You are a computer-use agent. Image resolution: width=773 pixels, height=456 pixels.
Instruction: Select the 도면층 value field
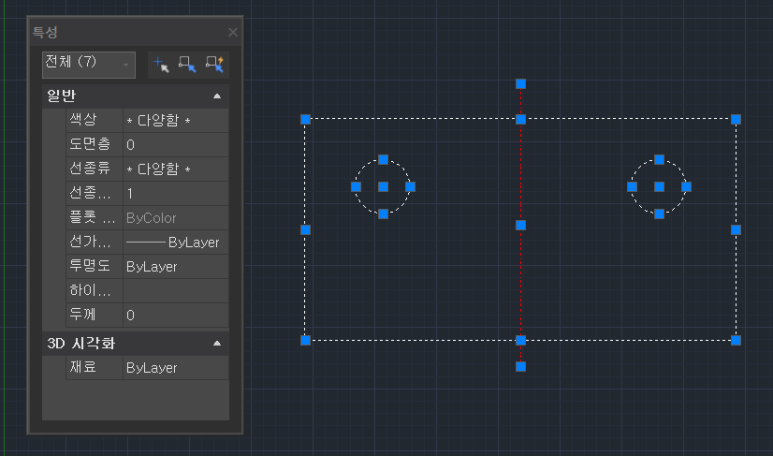click(175, 145)
